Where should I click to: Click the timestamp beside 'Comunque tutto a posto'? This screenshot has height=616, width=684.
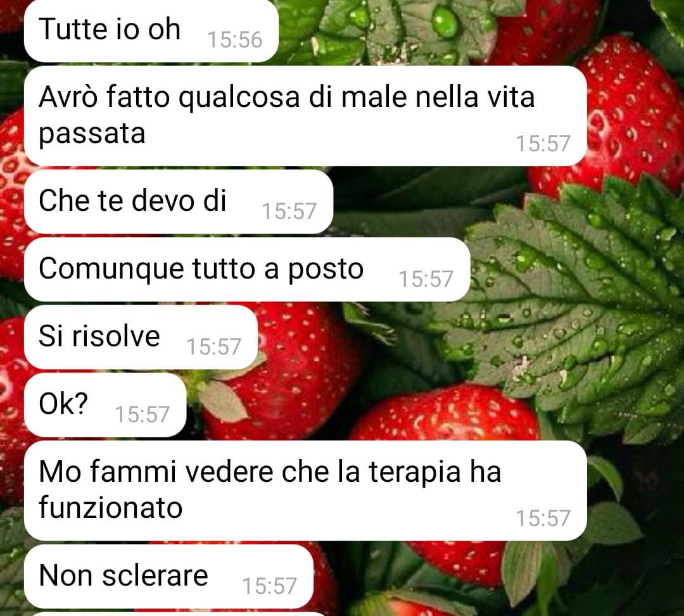[426, 279]
